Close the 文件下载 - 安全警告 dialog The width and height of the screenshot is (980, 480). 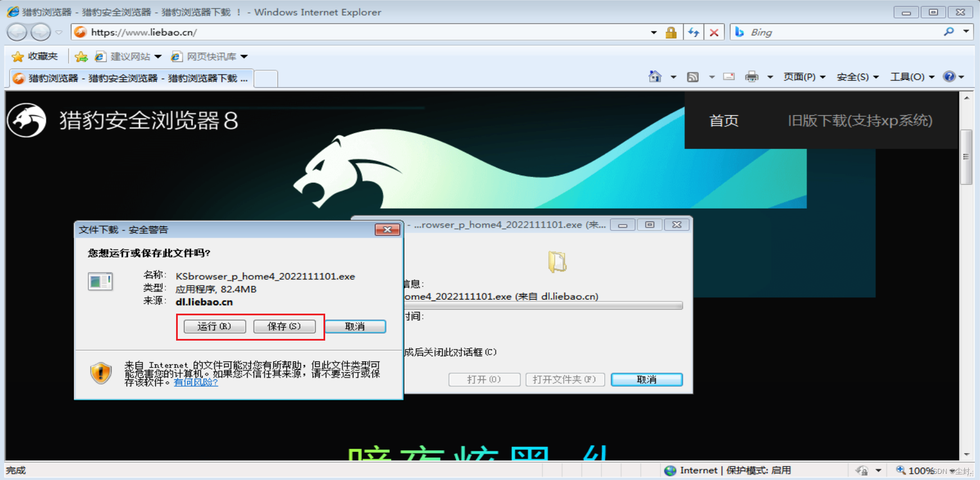(387, 229)
